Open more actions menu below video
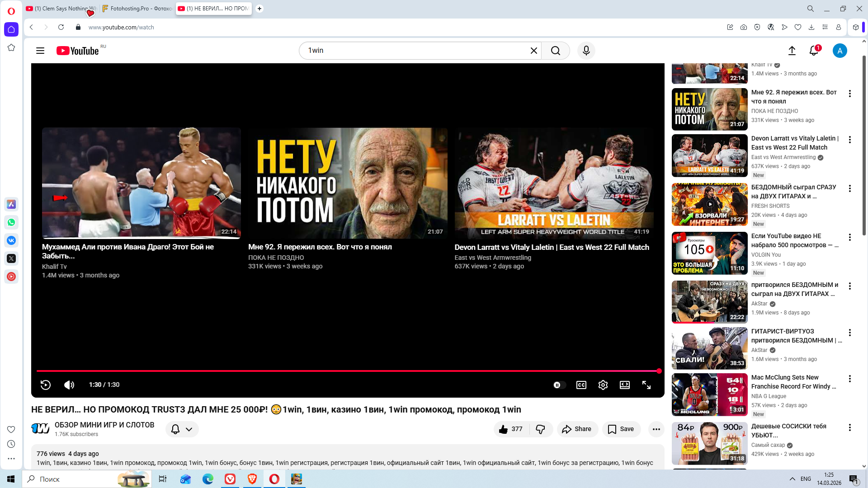 tap(656, 429)
